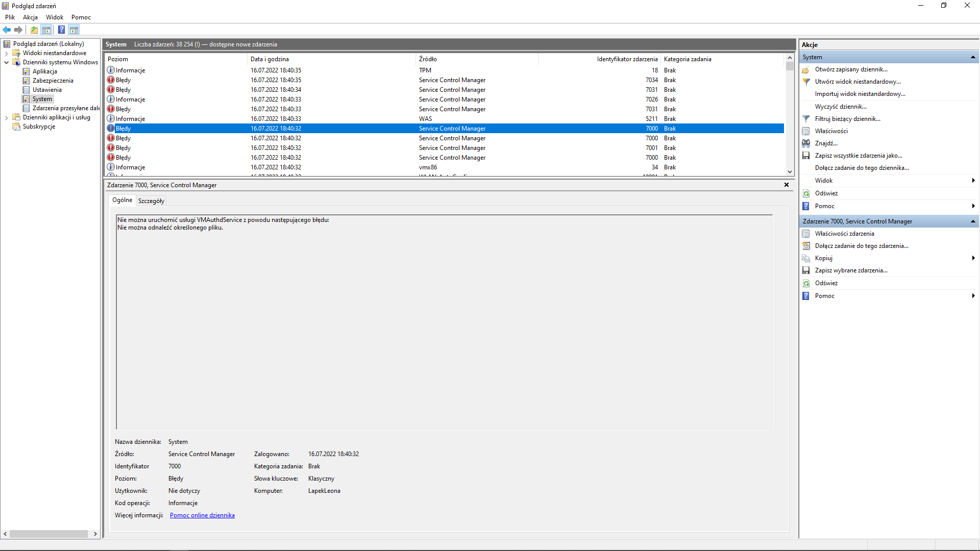Collapse the System actions section header

point(973,57)
